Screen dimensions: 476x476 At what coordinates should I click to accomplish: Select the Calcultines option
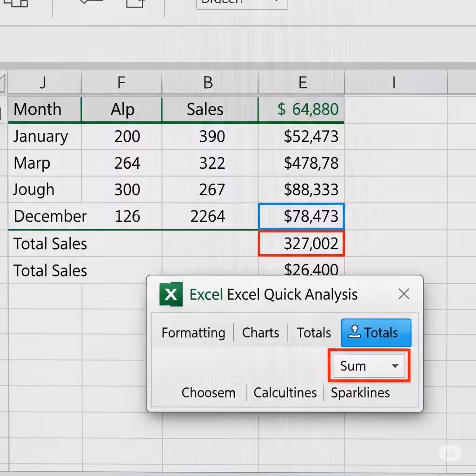285,393
